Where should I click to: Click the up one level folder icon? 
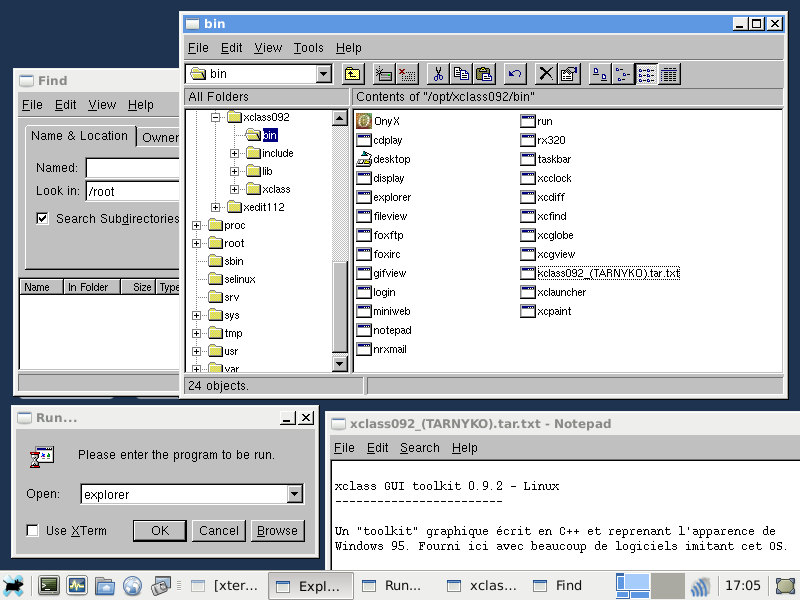(x=353, y=73)
